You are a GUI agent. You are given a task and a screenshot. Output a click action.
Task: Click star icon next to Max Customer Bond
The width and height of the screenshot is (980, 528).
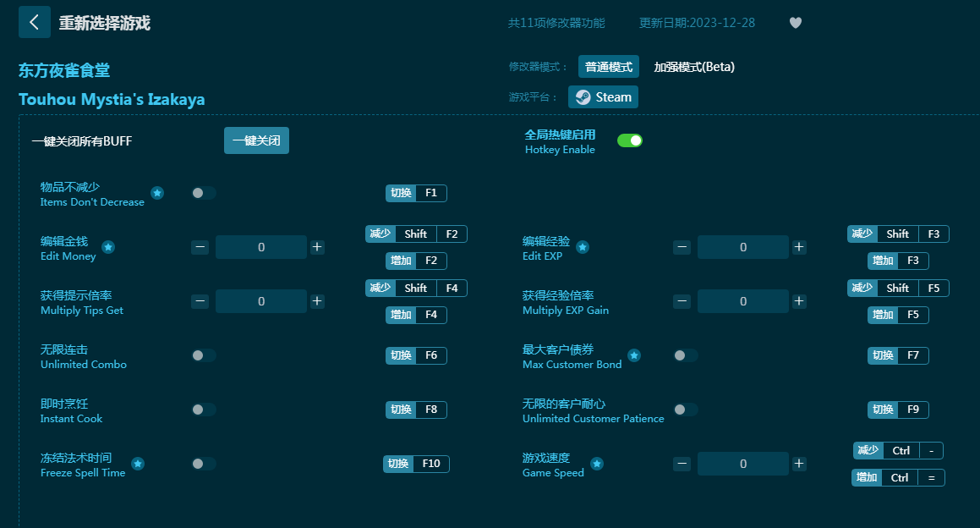(634, 355)
